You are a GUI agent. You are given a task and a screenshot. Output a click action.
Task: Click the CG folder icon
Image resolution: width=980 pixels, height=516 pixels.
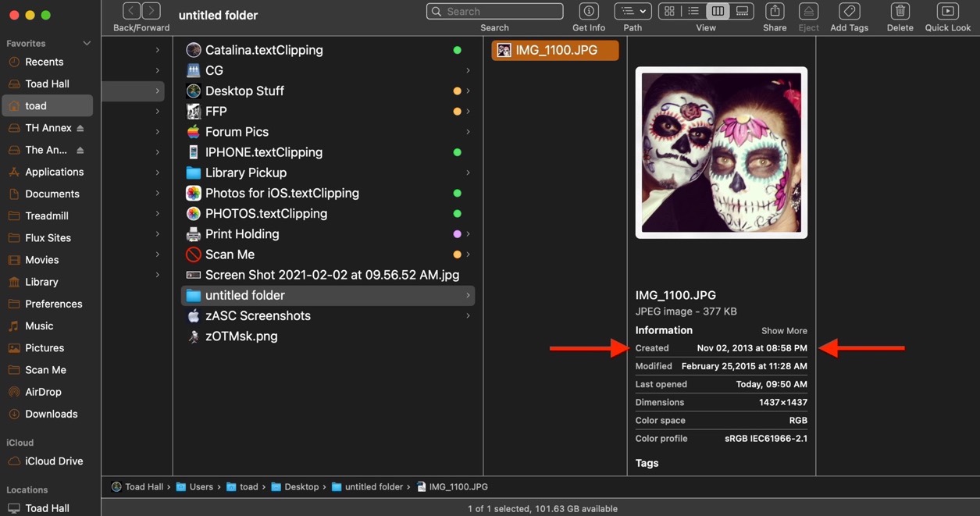tap(193, 70)
